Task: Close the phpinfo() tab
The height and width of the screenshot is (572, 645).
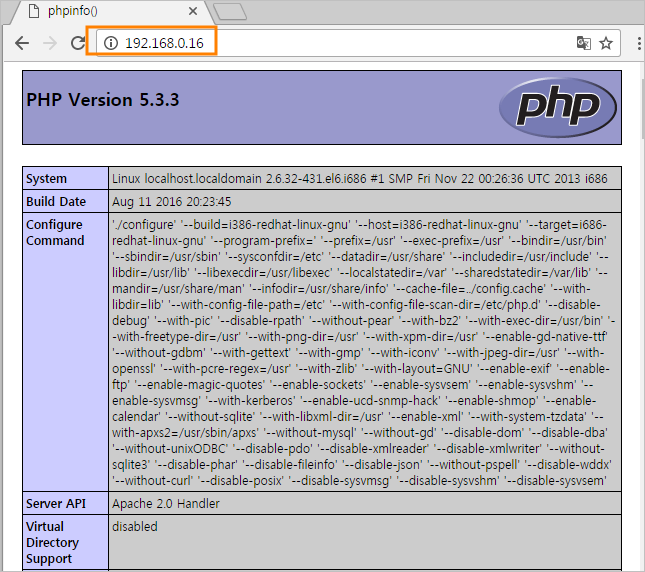Action: click(x=193, y=12)
